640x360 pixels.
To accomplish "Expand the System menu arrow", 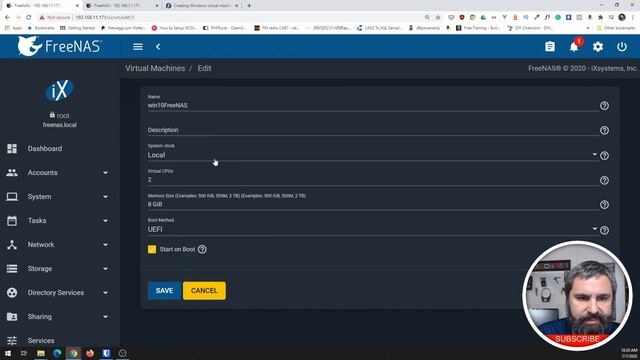I will click(x=105, y=197).
